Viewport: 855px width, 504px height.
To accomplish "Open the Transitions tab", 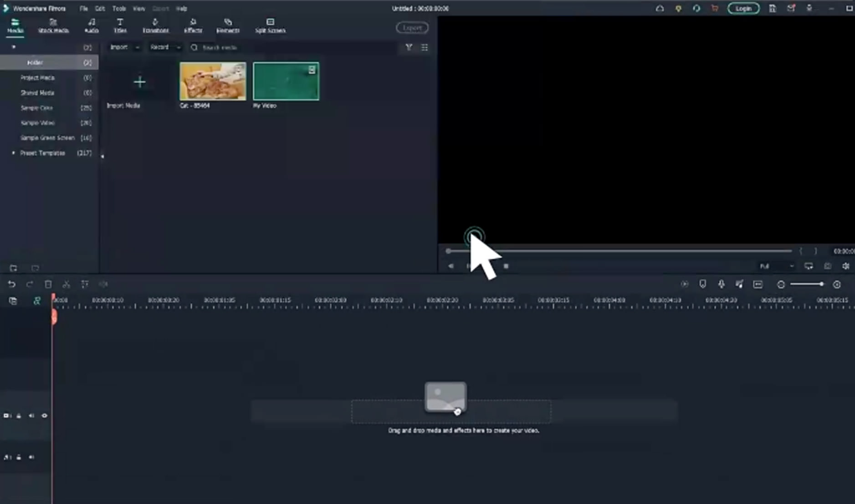I will click(x=155, y=25).
